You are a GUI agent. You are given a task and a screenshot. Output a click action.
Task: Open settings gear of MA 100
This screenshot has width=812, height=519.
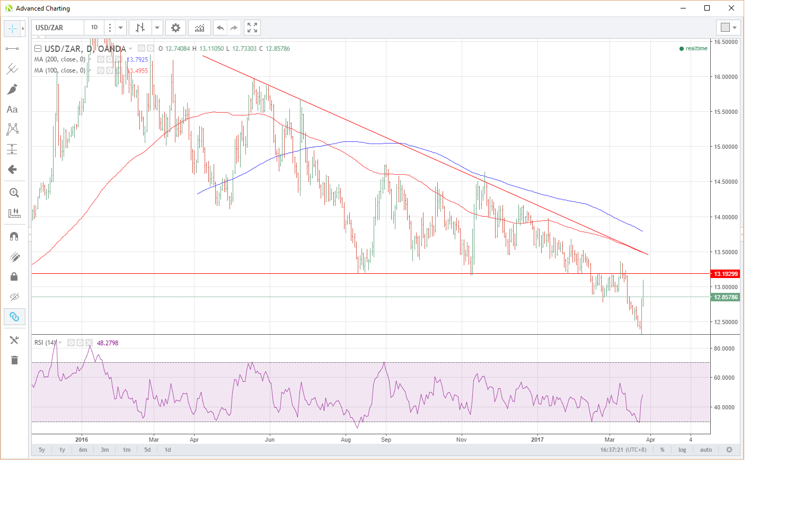tap(110, 70)
